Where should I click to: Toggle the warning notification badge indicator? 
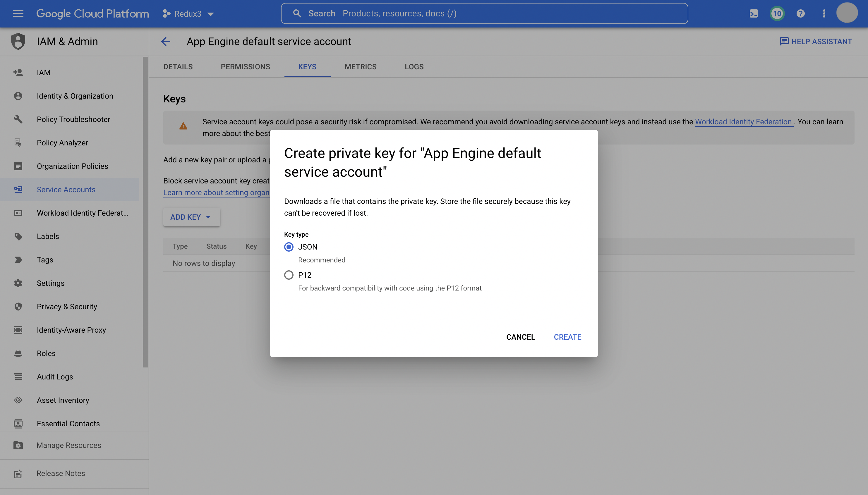pyautogui.click(x=777, y=14)
